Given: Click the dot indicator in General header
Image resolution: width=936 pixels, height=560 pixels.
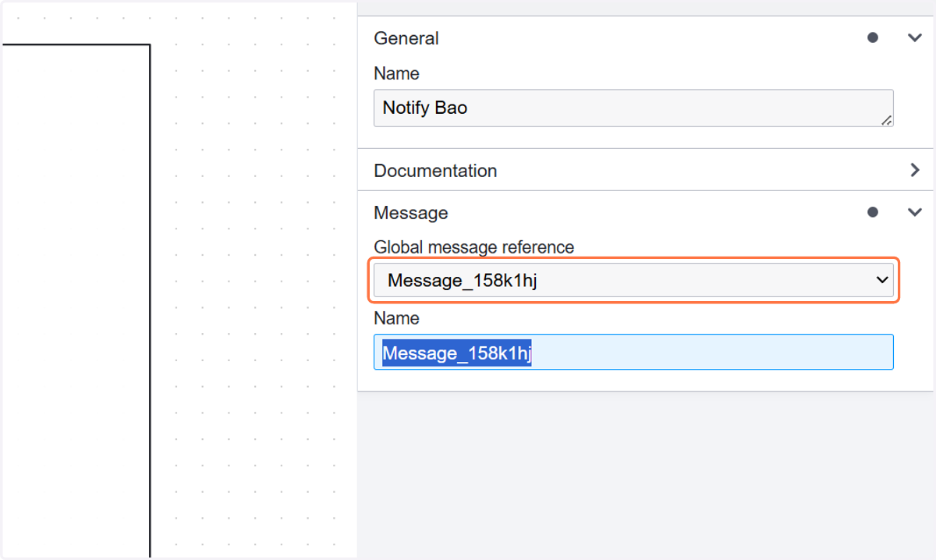Looking at the screenshot, I should 873,37.
